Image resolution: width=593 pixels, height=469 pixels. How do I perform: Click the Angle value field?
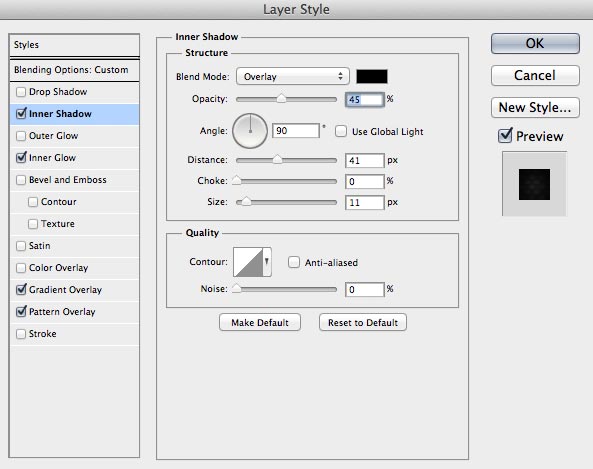pos(296,131)
